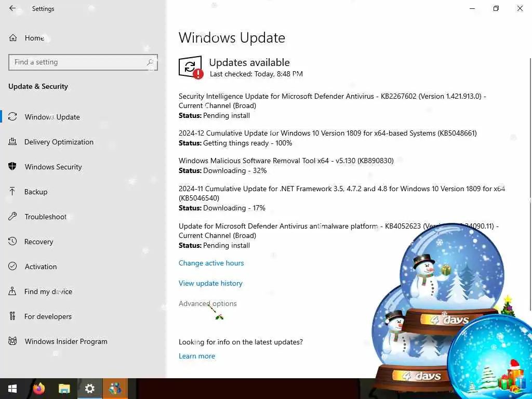Image resolution: width=532 pixels, height=399 pixels.
Task: Select Find my device
Action: click(x=48, y=291)
